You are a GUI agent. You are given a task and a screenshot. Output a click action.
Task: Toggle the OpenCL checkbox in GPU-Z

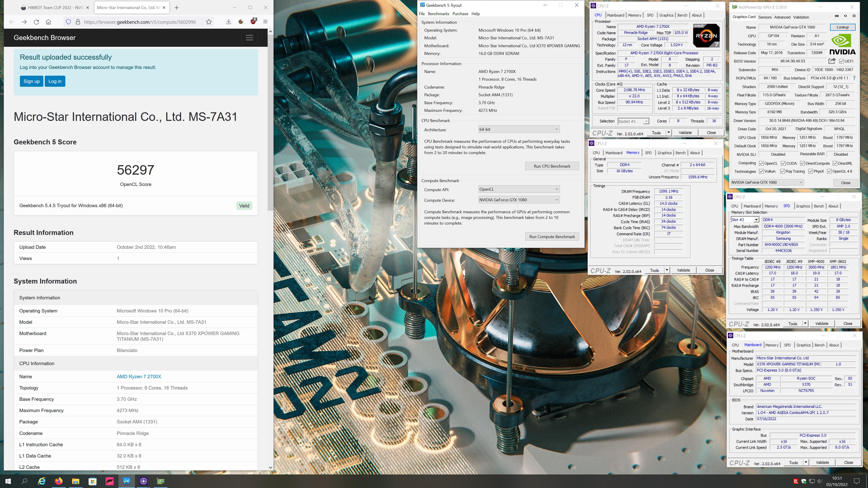click(761, 163)
